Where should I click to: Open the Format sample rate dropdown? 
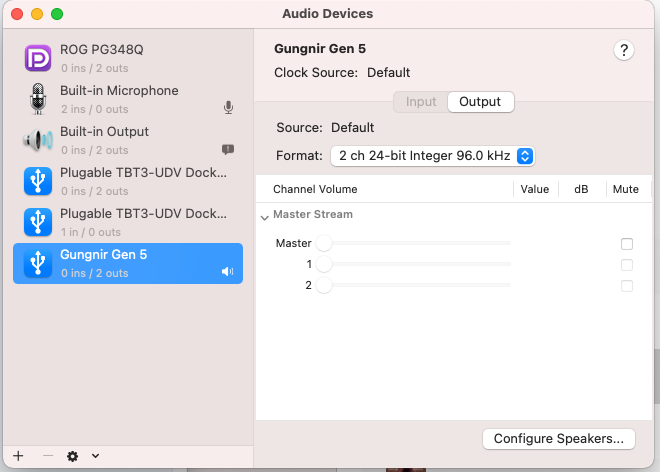433,156
